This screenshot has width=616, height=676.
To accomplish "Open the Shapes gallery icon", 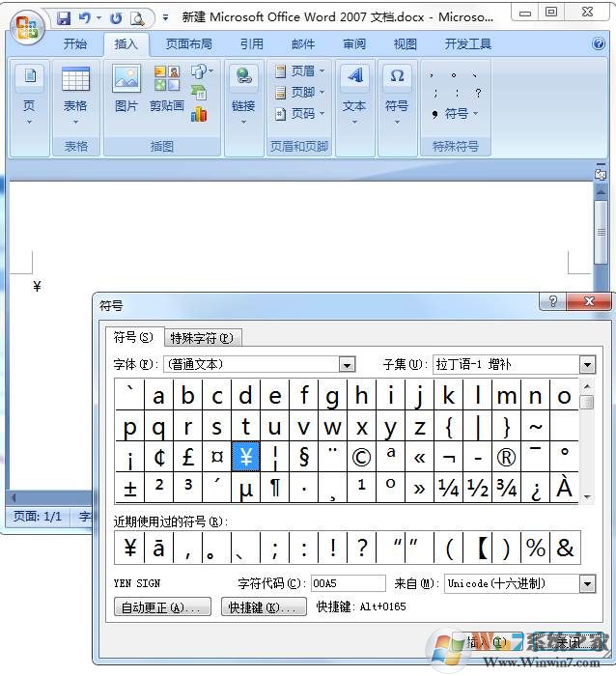I will [x=201, y=71].
